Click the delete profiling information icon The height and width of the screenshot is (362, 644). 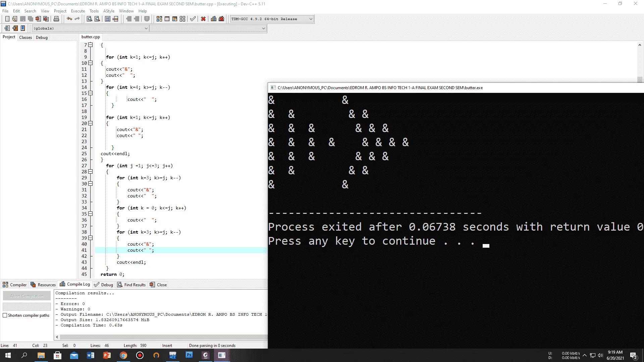(x=221, y=19)
